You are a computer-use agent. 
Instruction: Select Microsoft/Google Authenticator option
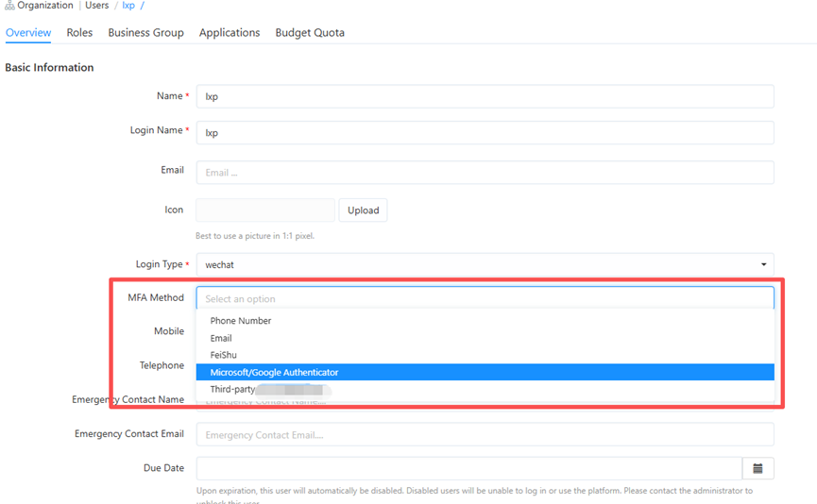[274, 373]
